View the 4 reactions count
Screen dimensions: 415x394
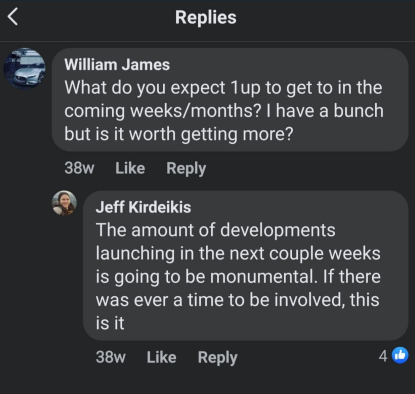(x=383, y=356)
